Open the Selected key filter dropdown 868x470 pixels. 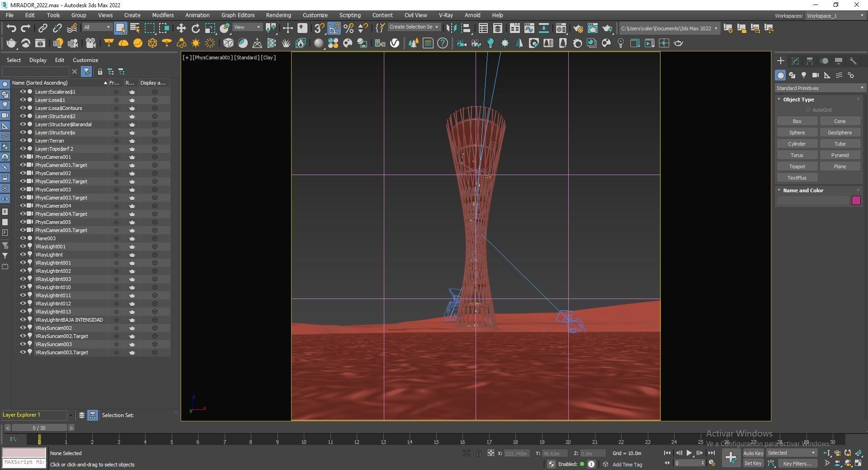click(792, 453)
